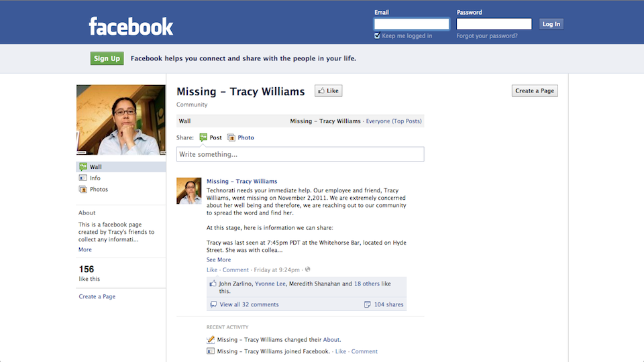Click the Write something text box
Image resolution: width=644 pixels, height=362 pixels.
tap(300, 154)
